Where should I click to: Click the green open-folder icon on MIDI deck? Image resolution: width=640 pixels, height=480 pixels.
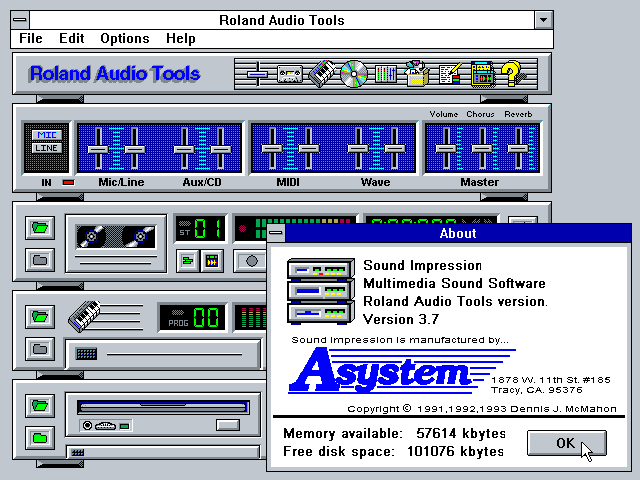click(40, 316)
